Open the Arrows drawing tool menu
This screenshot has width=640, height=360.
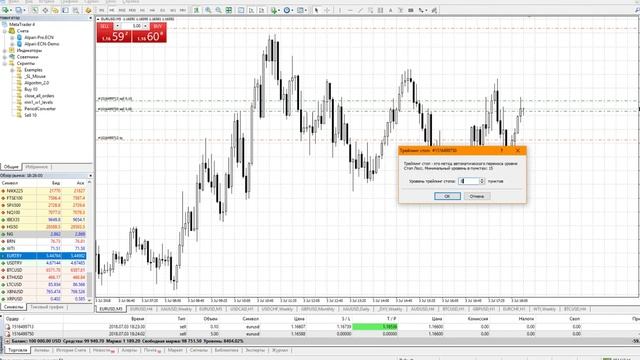coord(422,10)
